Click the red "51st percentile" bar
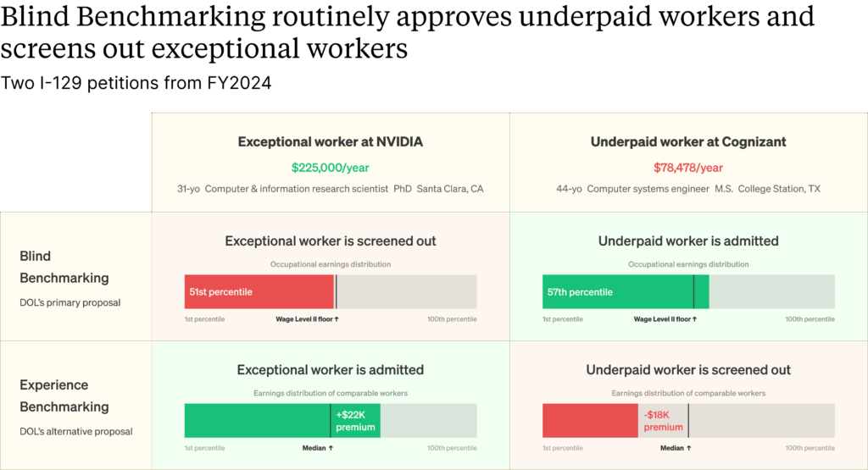This screenshot has width=868, height=470. tap(259, 292)
